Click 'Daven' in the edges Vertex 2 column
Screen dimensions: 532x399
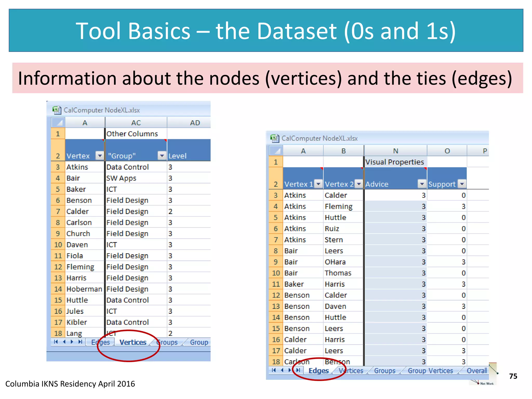pyautogui.click(x=343, y=306)
